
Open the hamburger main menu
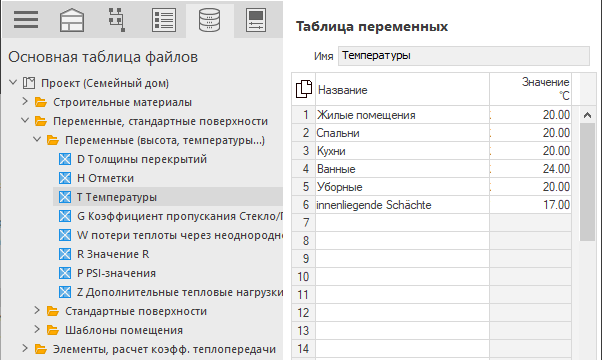tap(26, 20)
